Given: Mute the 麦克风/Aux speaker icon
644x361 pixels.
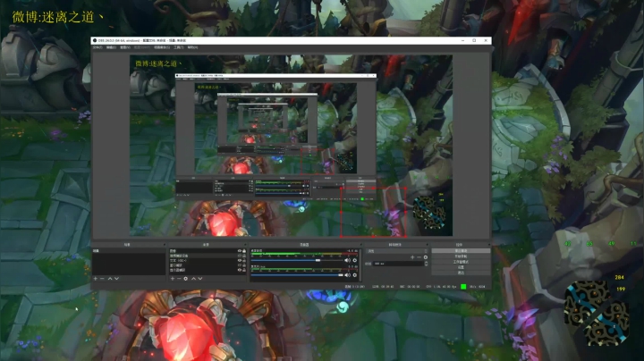Looking at the screenshot, I should [x=347, y=275].
